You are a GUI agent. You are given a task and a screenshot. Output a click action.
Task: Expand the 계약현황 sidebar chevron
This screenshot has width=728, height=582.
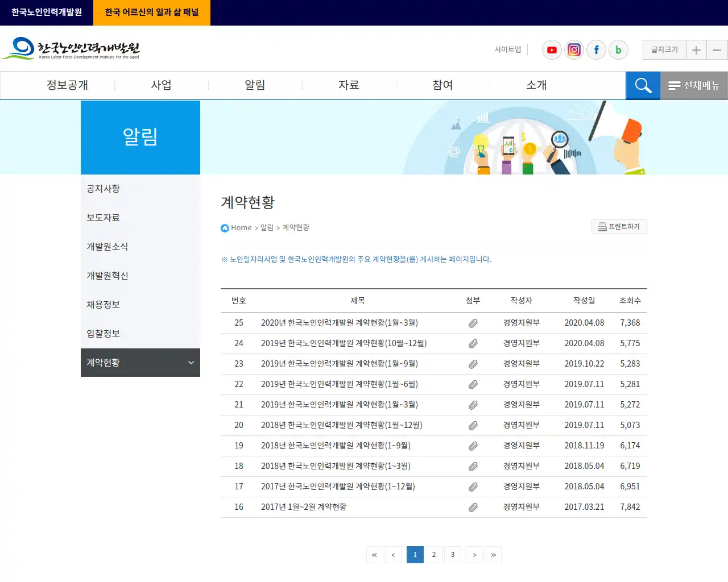pyautogui.click(x=191, y=363)
